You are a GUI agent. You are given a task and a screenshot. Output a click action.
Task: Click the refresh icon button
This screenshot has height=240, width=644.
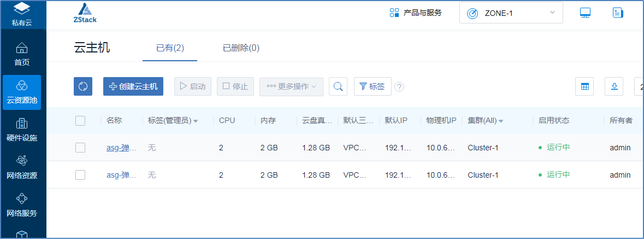point(83,86)
